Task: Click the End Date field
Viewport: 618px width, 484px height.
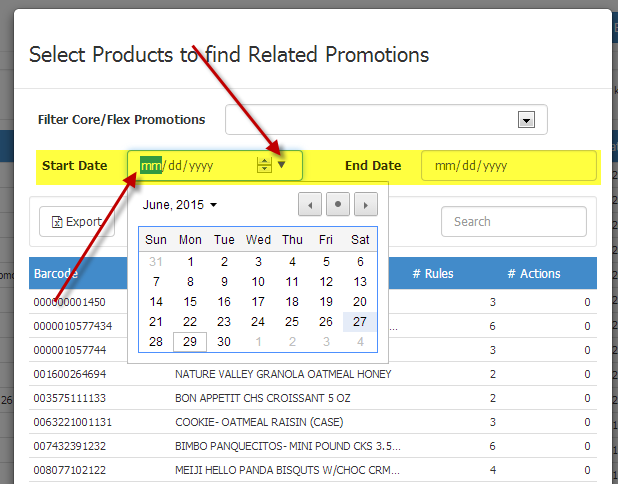Action: [508, 166]
